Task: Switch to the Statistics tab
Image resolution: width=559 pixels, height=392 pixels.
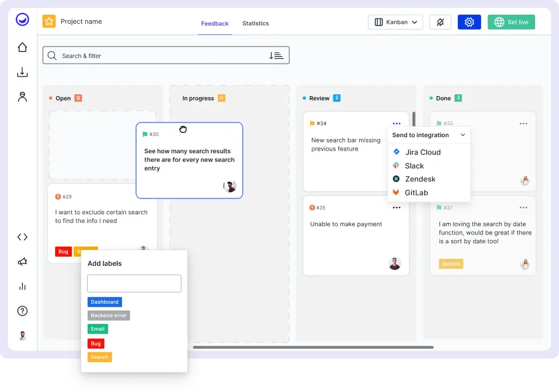Action: coord(256,23)
